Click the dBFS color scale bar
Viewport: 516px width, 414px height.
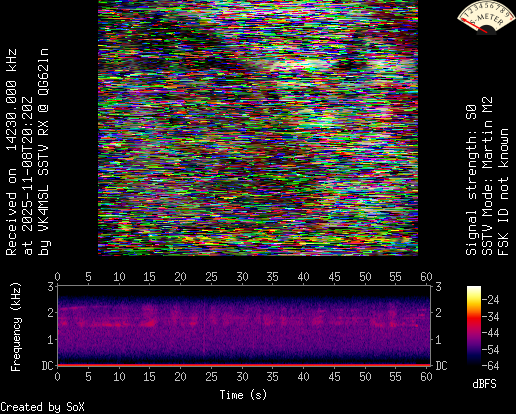click(x=474, y=326)
